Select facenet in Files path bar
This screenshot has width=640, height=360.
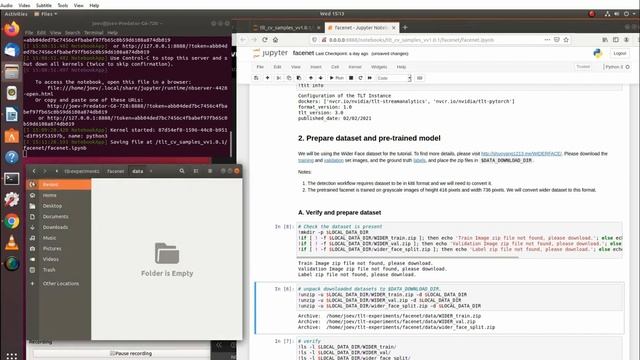point(116,171)
